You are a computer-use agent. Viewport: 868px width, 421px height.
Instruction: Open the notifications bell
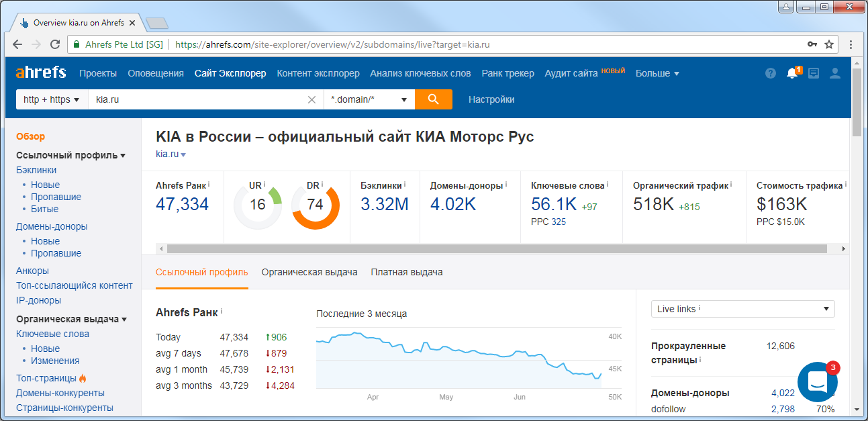click(793, 73)
